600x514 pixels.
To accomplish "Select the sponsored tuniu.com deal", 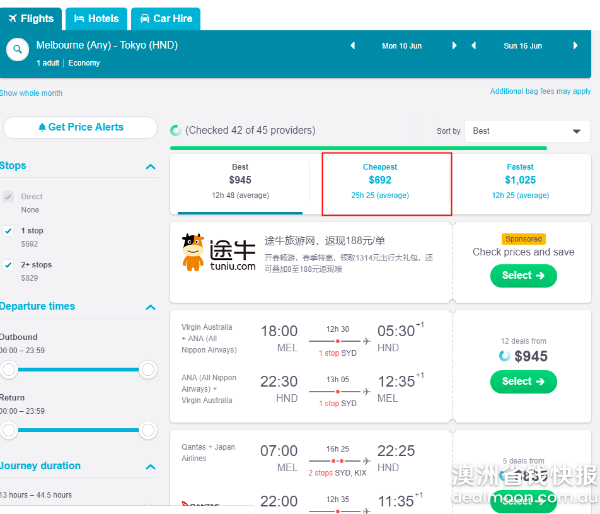I will pos(523,276).
